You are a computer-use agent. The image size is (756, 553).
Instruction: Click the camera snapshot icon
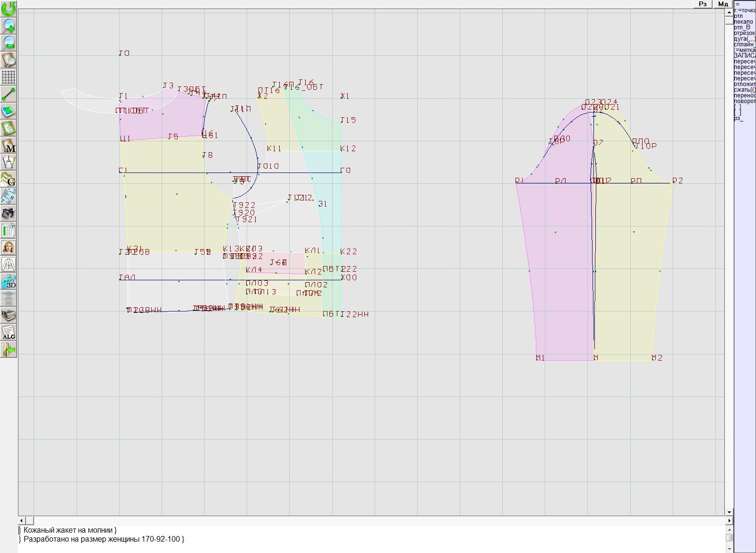tap(9, 213)
